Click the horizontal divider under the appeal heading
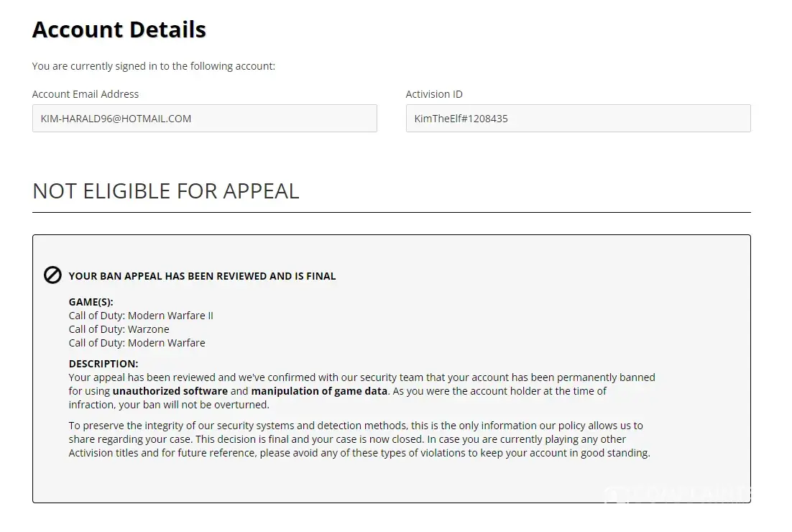The height and width of the screenshot is (532, 792). tap(392, 213)
